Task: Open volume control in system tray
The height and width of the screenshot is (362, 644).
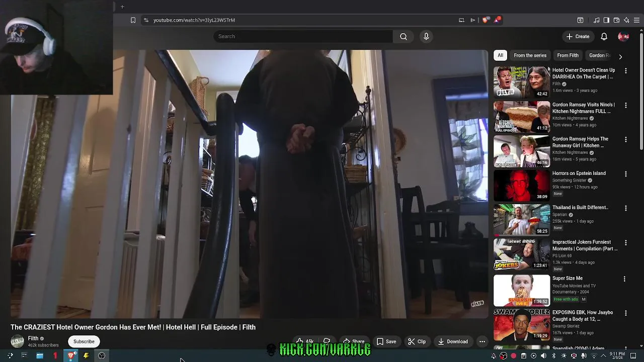Action: (x=543, y=356)
